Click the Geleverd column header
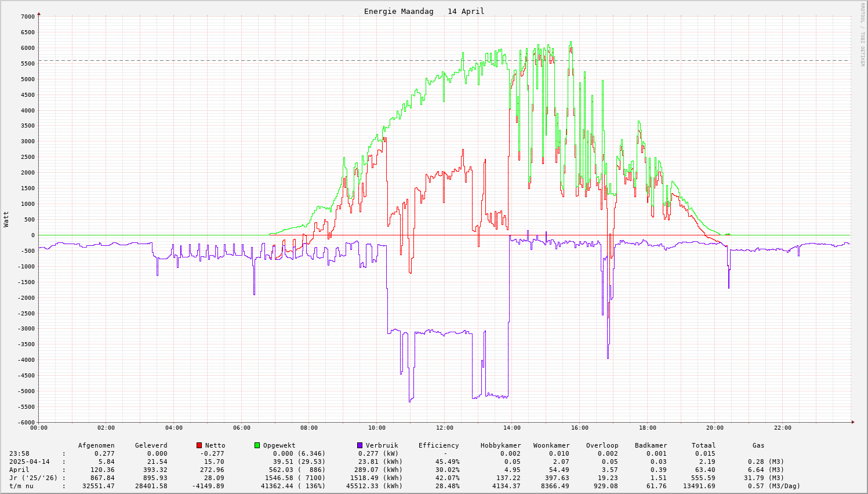Image resolution: width=868 pixels, height=494 pixels. coord(151,445)
